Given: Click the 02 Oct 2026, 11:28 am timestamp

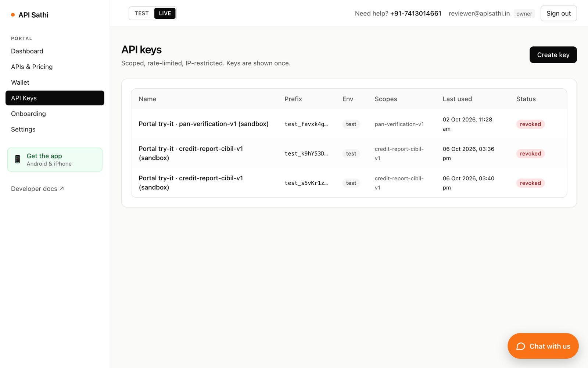Looking at the screenshot, I should click(467, 124).
